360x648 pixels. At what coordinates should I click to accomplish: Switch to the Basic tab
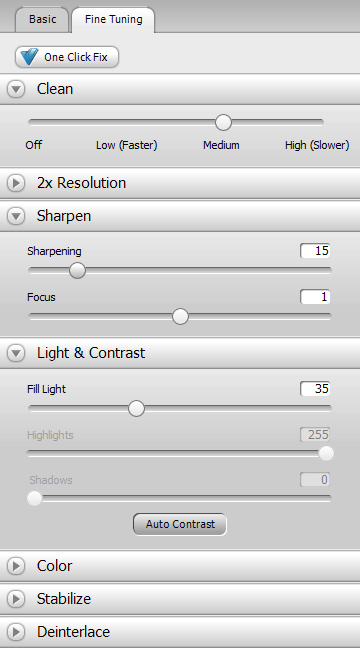(42, 19)
